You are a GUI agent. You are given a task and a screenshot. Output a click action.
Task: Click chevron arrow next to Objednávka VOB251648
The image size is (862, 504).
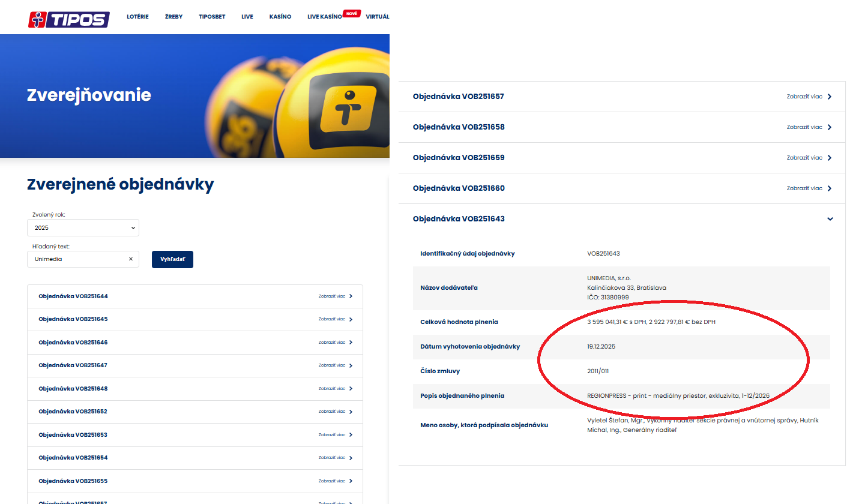pyautogui.click(x=351, y=389)
